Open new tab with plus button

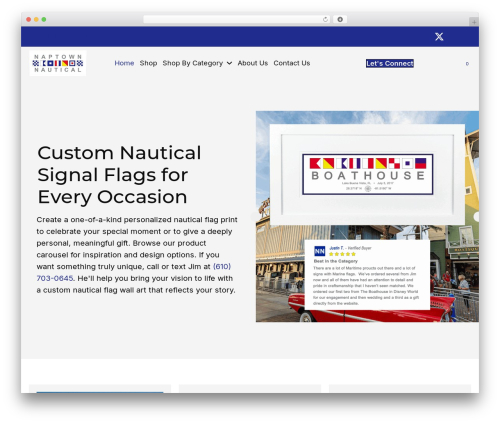pyautogui.click(x=474, y=22)
